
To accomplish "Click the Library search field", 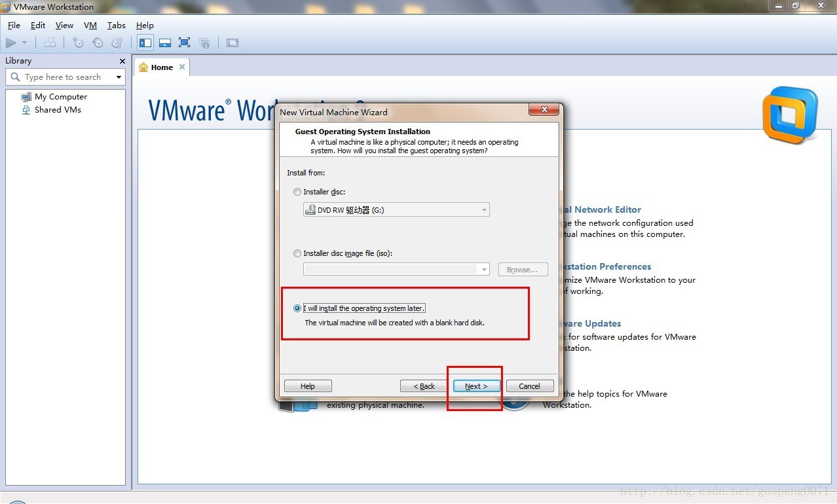I will point(65,77).
